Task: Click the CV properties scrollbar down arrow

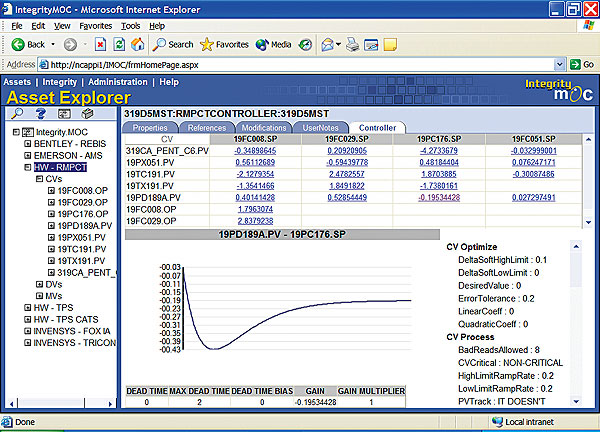Action: [576, 401]
